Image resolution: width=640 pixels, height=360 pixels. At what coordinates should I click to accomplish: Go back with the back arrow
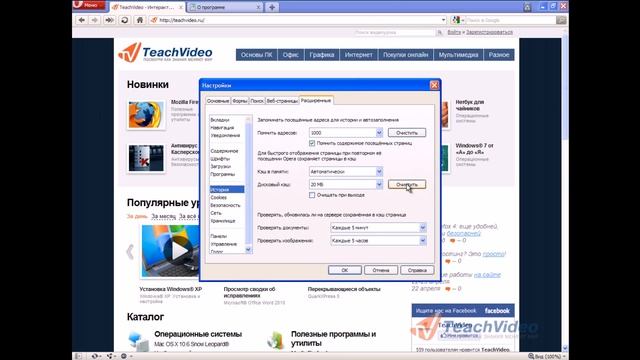[82, 20]
